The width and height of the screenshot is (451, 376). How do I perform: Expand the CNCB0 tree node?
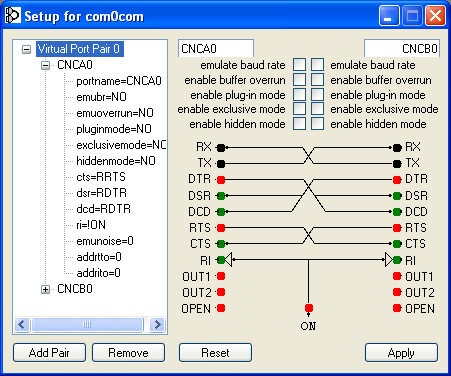tap(46, 289)
